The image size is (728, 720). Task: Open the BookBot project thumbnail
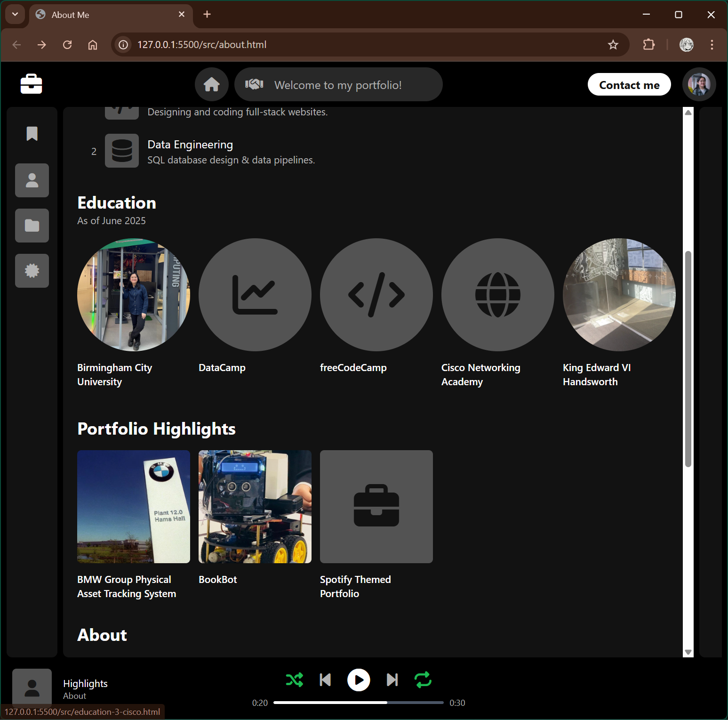pyautogui.click(x=255, y=507)
